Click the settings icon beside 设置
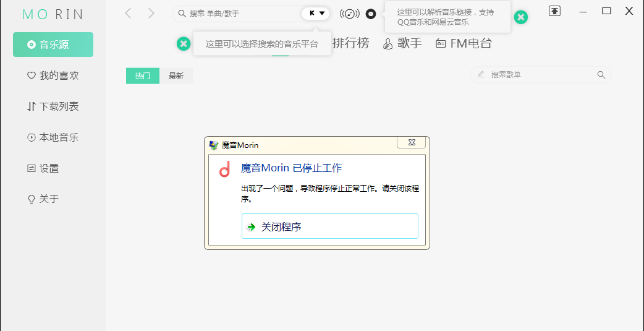 point(32,168)
